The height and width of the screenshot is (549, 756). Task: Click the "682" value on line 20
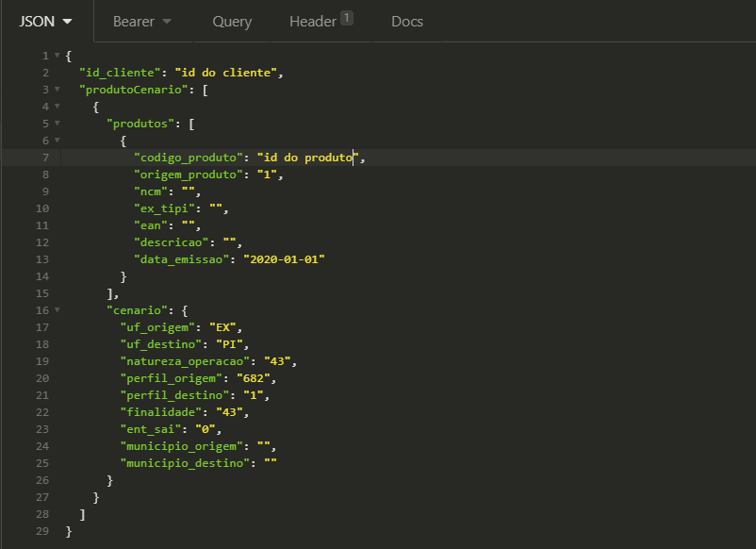254,378
